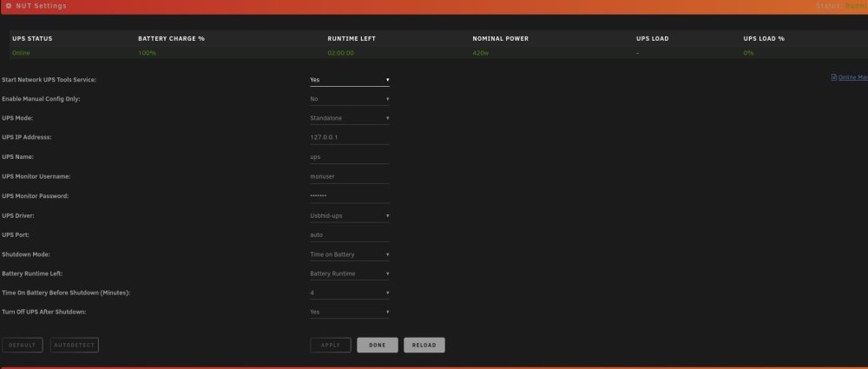Click the AUTODETECT button
Image resolution: width=868 pixels, height=369 pixels.
click(74, 346)
